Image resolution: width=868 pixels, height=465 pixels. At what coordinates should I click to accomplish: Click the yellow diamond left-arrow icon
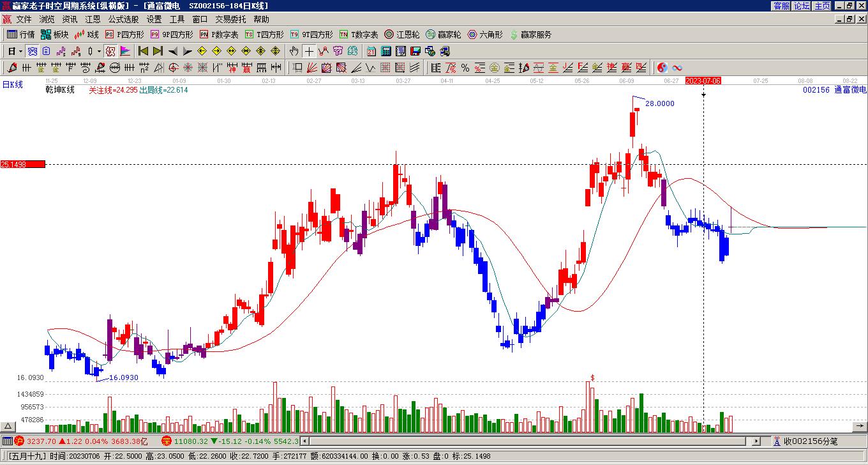click(x=202, y=51)
